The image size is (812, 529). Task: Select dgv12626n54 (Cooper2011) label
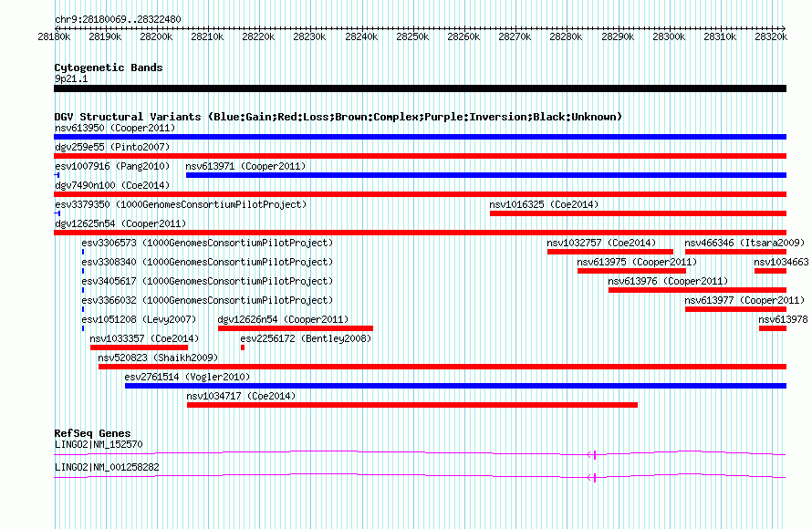[283, 319]
